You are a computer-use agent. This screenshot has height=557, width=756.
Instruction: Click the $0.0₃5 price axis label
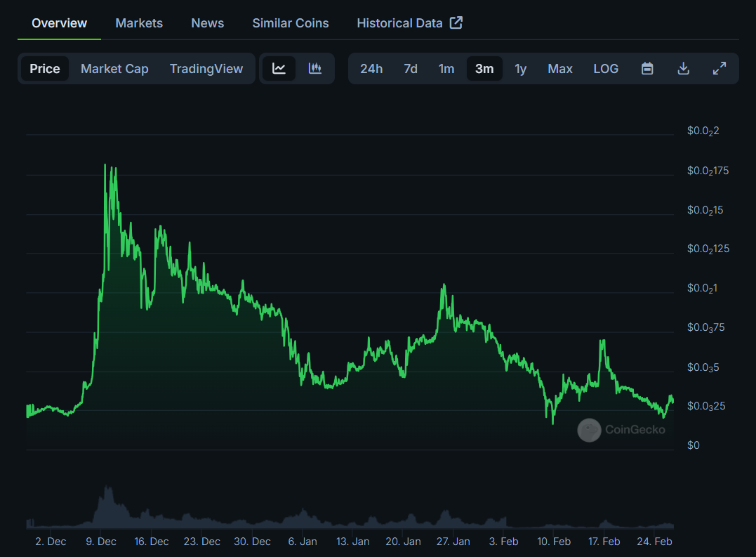tap(703, 367)
